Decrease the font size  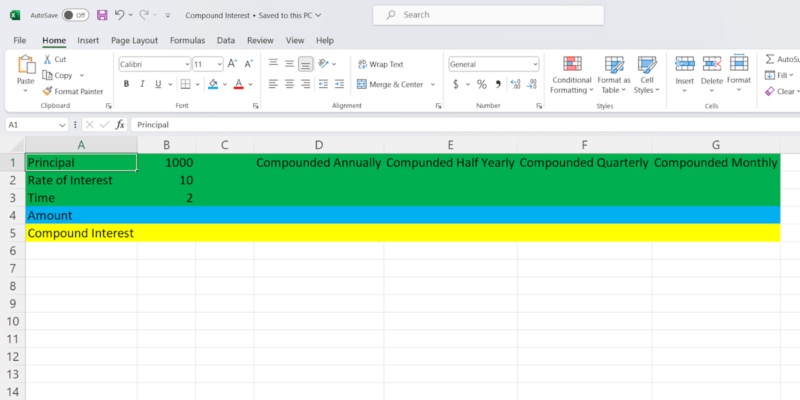(249, 64)
